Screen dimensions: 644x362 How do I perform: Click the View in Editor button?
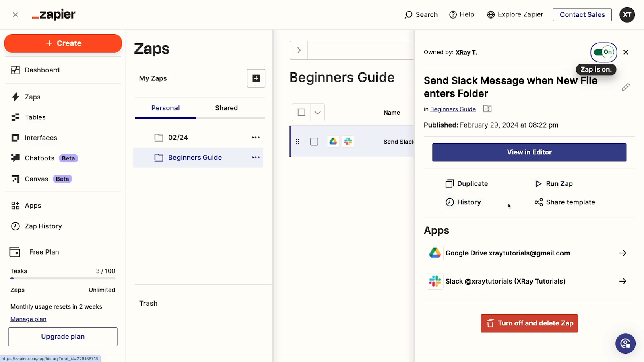(529, 152)
